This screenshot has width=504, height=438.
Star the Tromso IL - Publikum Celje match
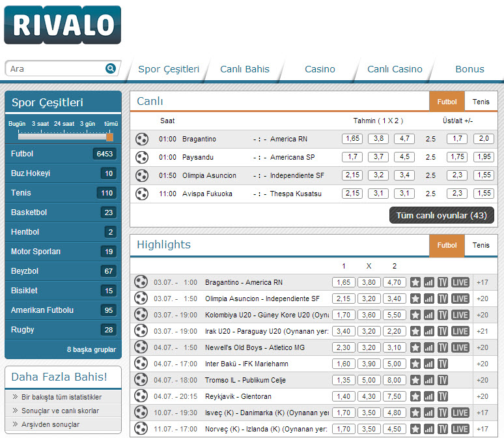pos(415,380)
